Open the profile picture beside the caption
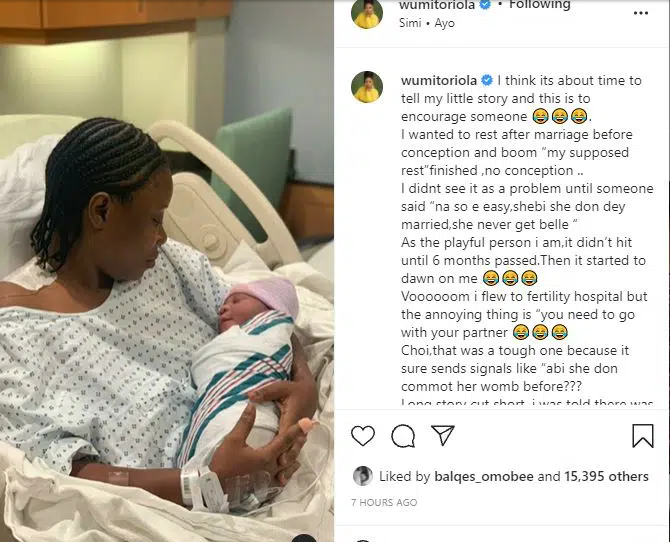670x542 pixels. click(x=367, y=87)
